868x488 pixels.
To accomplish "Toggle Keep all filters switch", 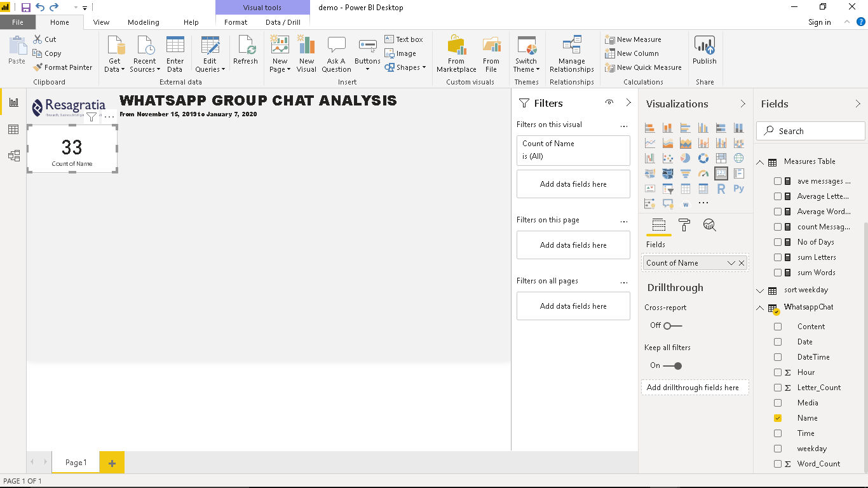I will (x=672, y=365).
